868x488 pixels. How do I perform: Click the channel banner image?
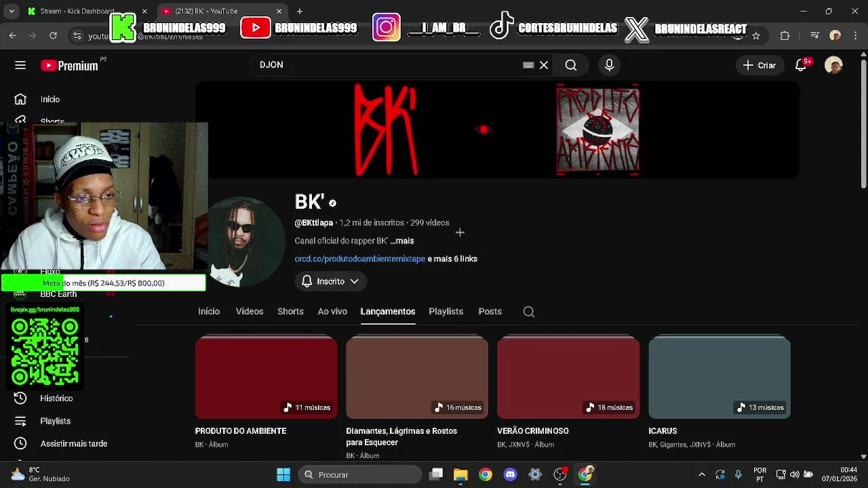pos(497,129)
